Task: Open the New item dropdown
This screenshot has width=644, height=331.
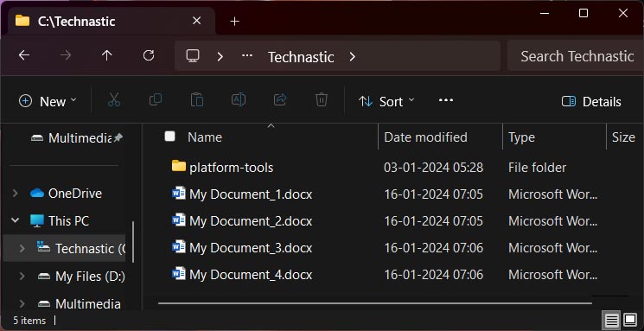Action: point(48,101)
